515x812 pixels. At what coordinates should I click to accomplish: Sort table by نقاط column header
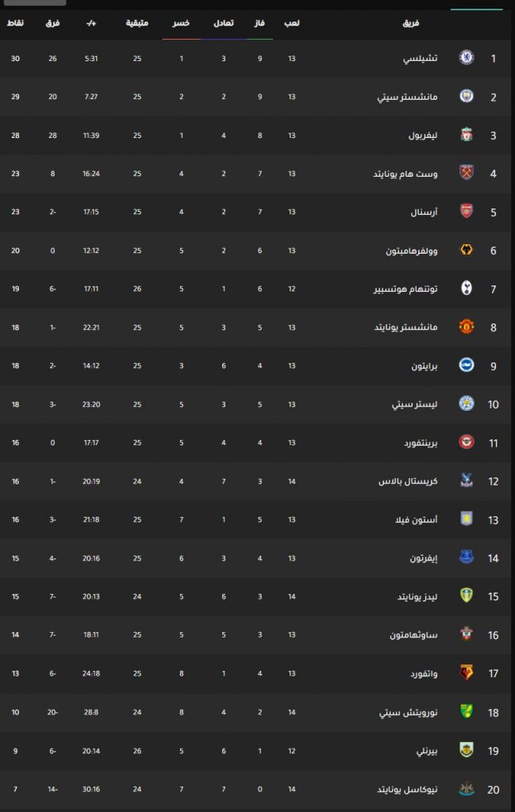[x=15, y=23]
